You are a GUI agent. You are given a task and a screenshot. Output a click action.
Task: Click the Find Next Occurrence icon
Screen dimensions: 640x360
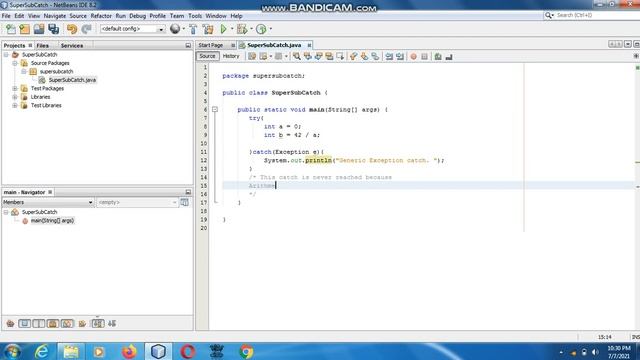pos(318,56)
